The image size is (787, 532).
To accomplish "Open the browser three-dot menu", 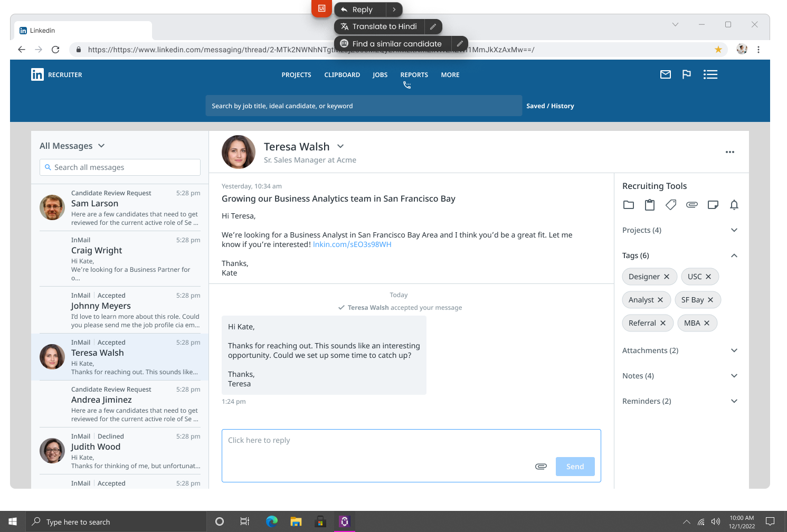I will (x=758, y=50).
